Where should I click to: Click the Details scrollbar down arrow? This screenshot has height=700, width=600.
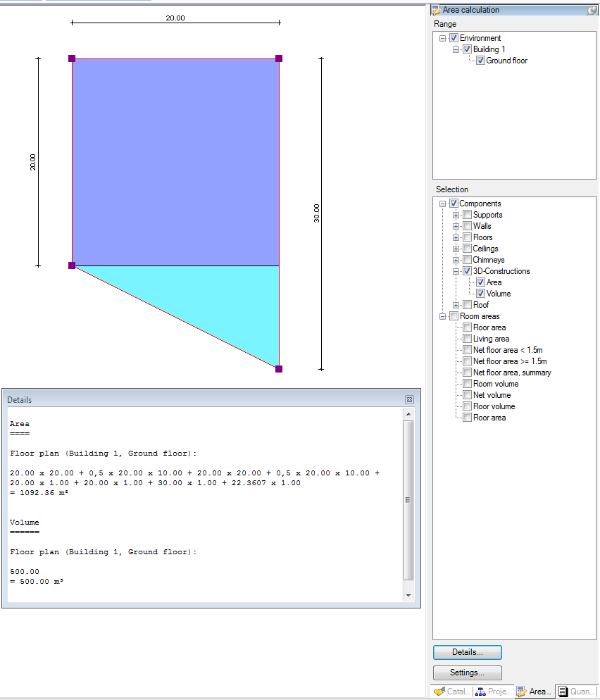coord(408,596)
